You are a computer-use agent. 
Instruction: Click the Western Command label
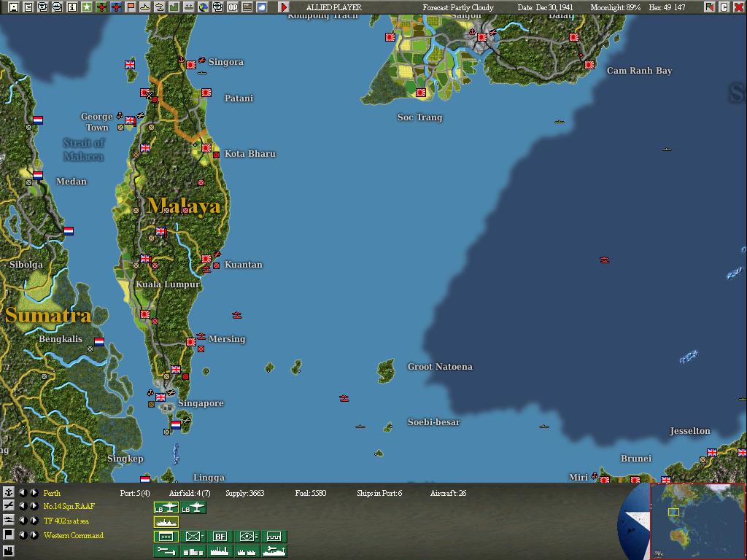[74, 535]
